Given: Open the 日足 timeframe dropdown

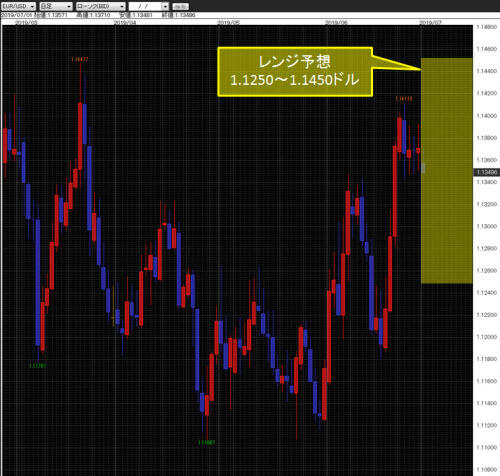Looking at the screenshot, I should pyautogui.click(x=56, y=6).
